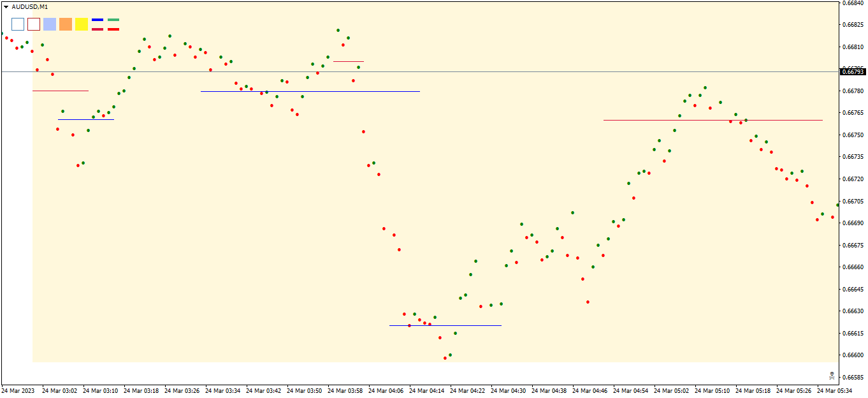Select the blue horizontal support line
The height and width of the screenshot is (398, 868).
click(x=445, y=325)
